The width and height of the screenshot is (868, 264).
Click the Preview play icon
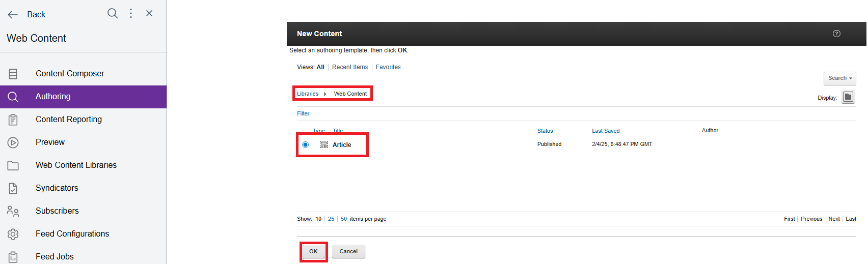point(13,142)
